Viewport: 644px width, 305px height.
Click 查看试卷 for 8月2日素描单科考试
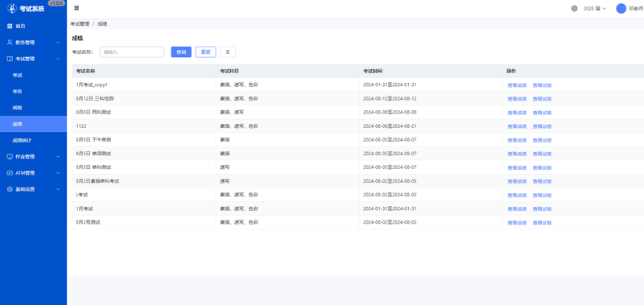pos(542,181)
